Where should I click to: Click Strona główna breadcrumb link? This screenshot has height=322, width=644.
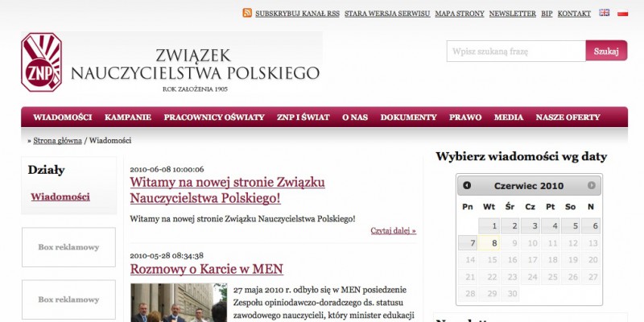tap(57, 140)
